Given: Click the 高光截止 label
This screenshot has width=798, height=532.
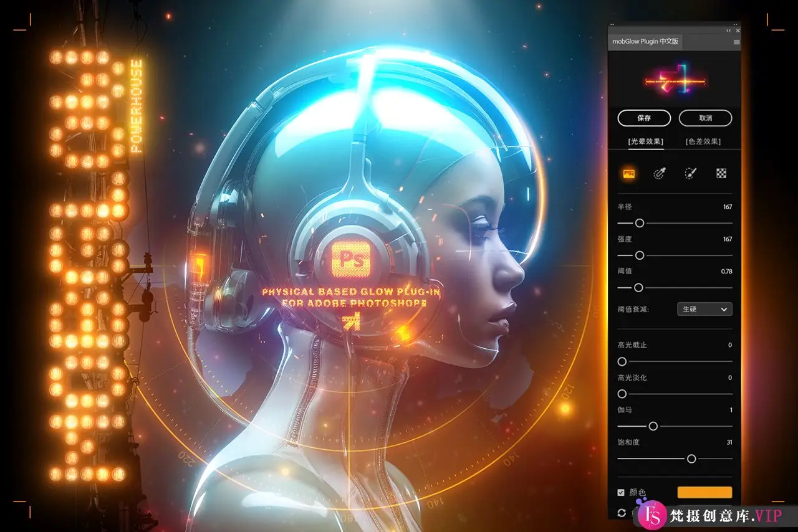Looking at the screenshot, I should point(632,345).
